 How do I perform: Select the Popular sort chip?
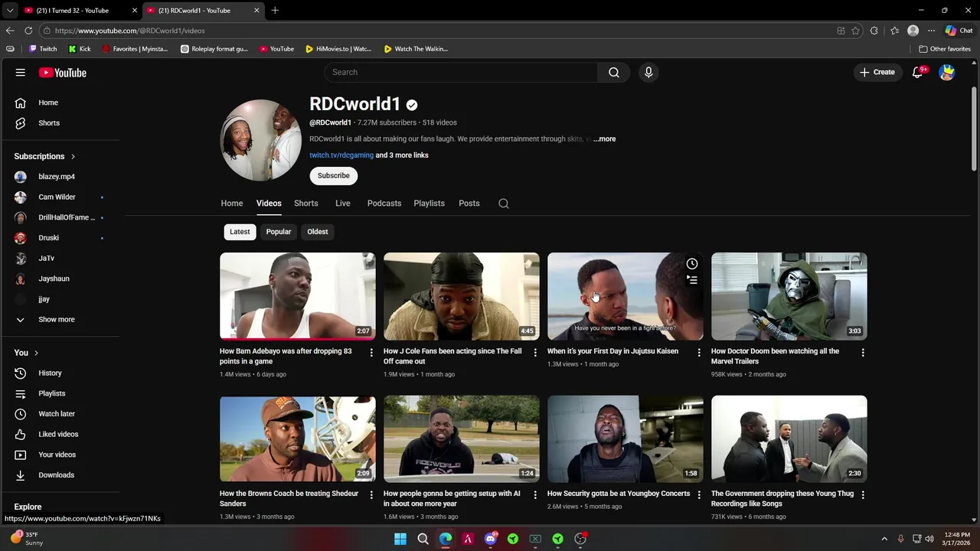(x=279, y=232)
